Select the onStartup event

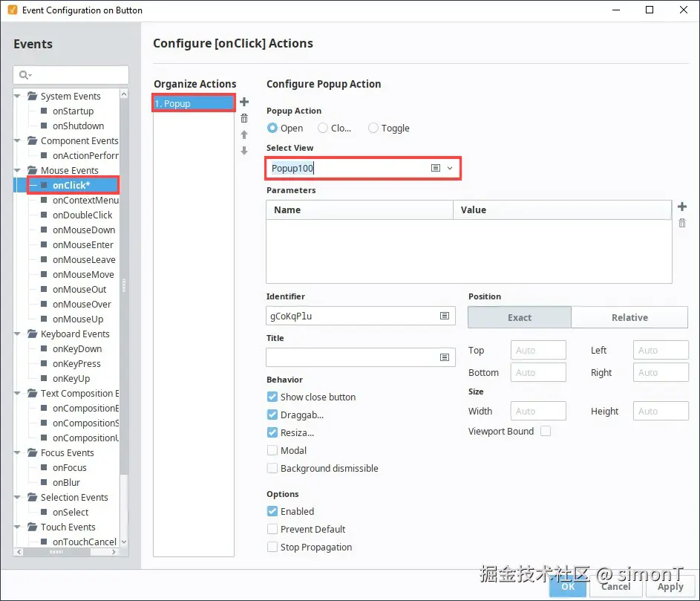[x=73, y=111]
